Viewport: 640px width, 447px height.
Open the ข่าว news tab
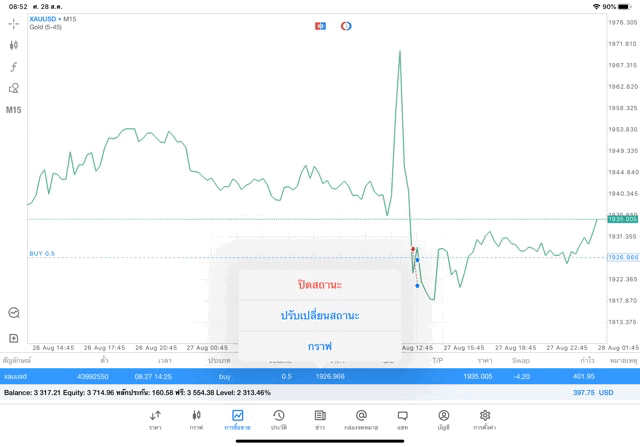coord(319,418)
